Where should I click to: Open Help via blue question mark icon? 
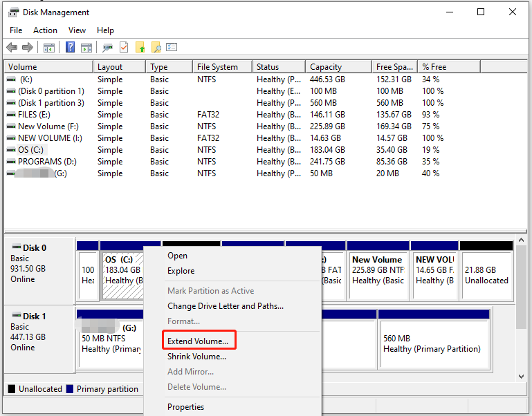[70, 48]
